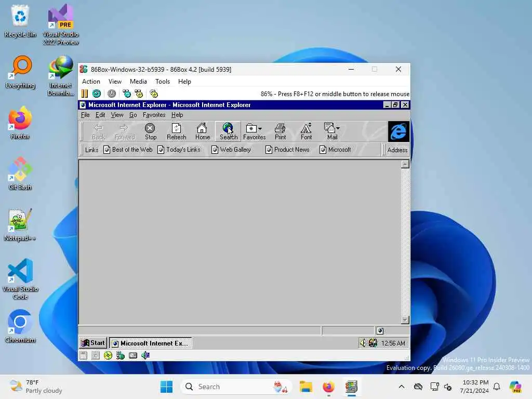Open the Edit menu in Internet Explorer

[100, 115]
